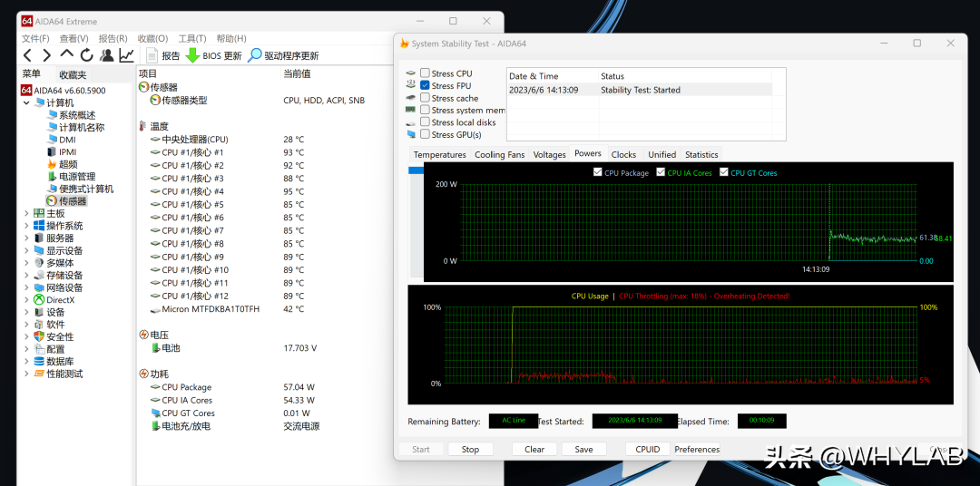
Task: Collapse the 计算机 tree node
Action: [26, 102]
